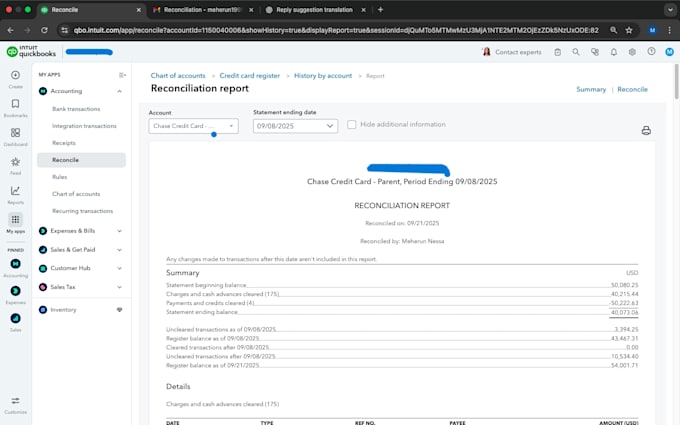Click Chrome zoom magnifier in address bar
Screen dimensions: 680x425
pyautogui.click(x=613, y=30)
